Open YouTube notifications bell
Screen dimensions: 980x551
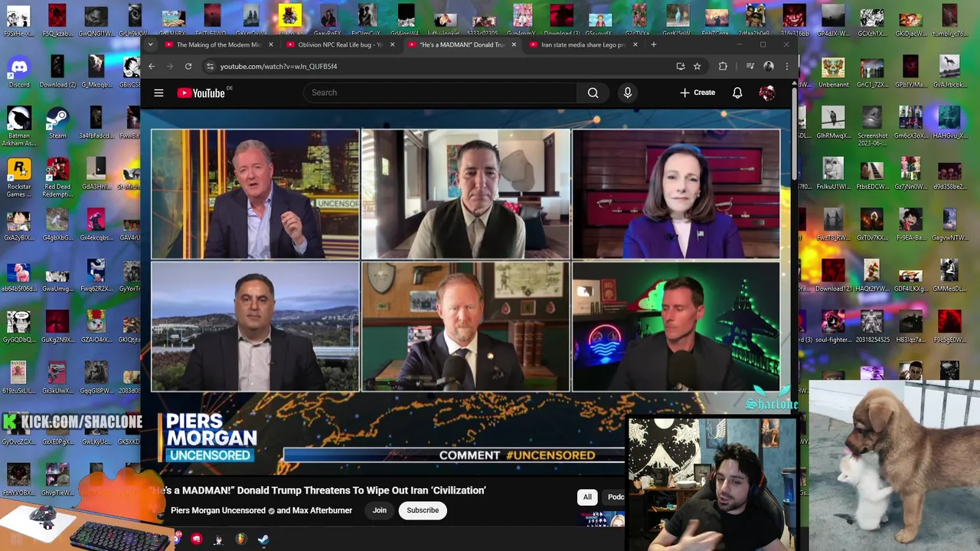[x=737, y=93]
